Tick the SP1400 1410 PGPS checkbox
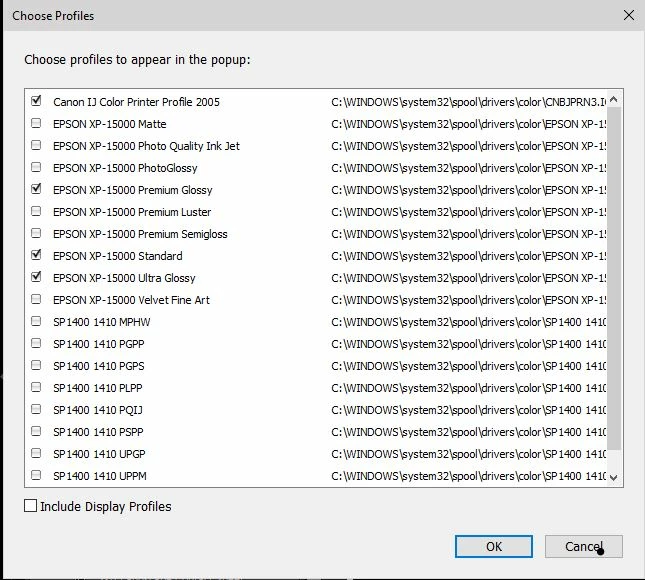 pos(36,365)
